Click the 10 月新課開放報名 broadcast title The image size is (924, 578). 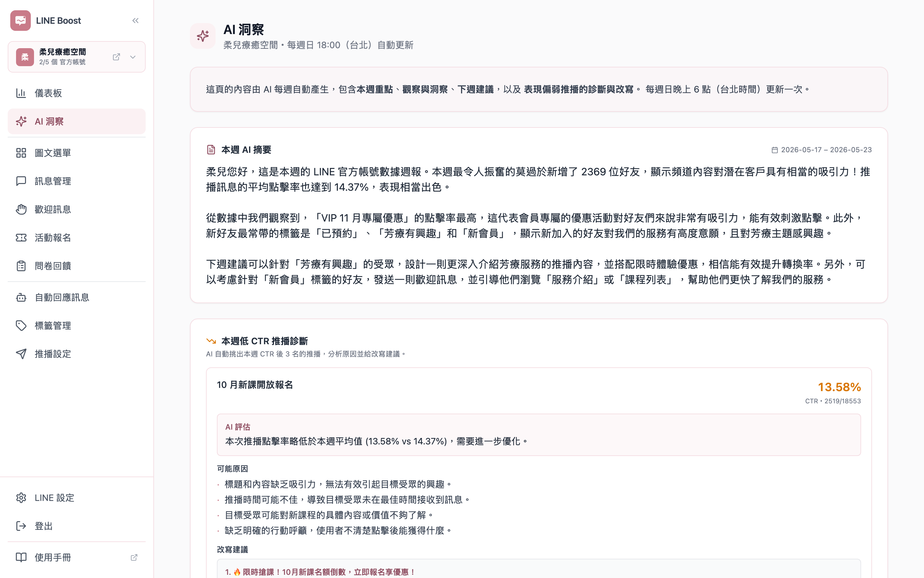click(x=255, y=385)
